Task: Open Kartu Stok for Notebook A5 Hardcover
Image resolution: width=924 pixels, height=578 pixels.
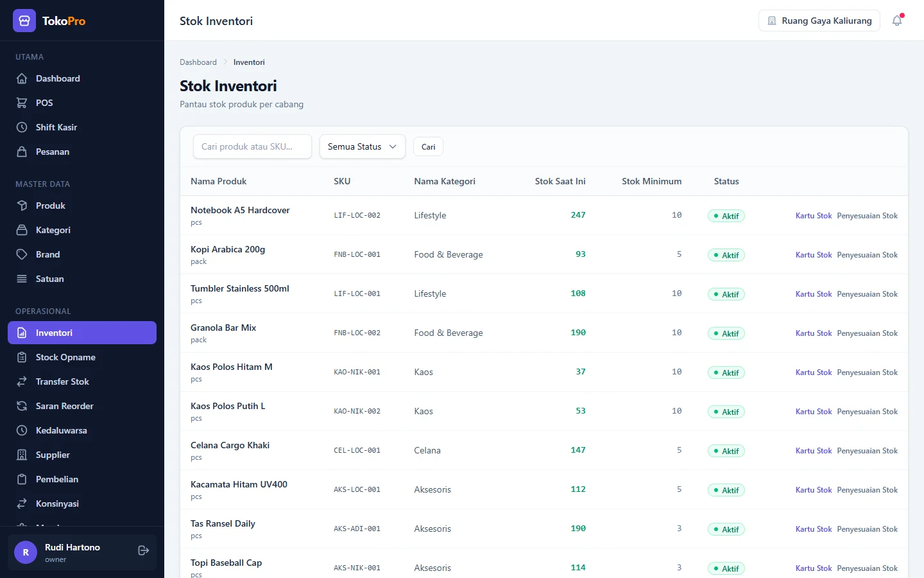Action: point(814,216)
